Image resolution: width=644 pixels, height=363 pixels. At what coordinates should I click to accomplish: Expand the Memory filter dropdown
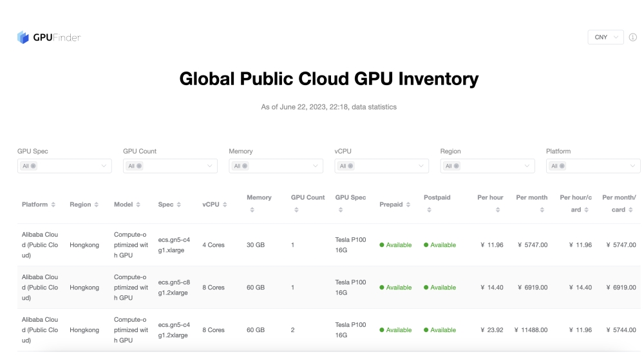pos(276,166)
